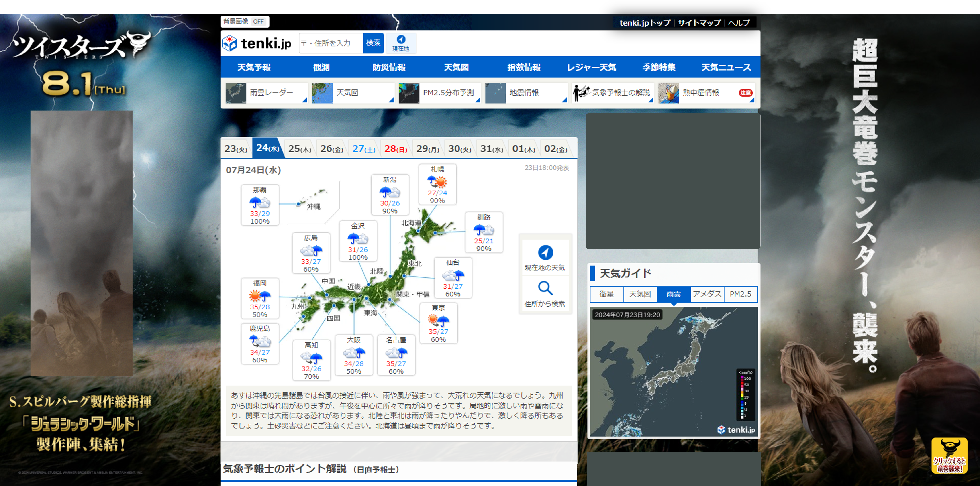Select the 01(木) date tab
Screen dimensions: 980x486
(x=523, y=149)
